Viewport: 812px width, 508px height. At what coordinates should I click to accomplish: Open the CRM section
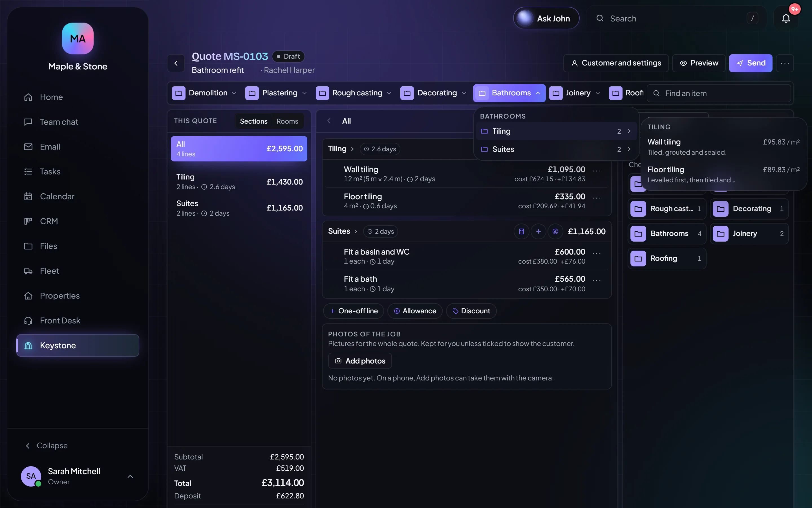pos(78,222)
